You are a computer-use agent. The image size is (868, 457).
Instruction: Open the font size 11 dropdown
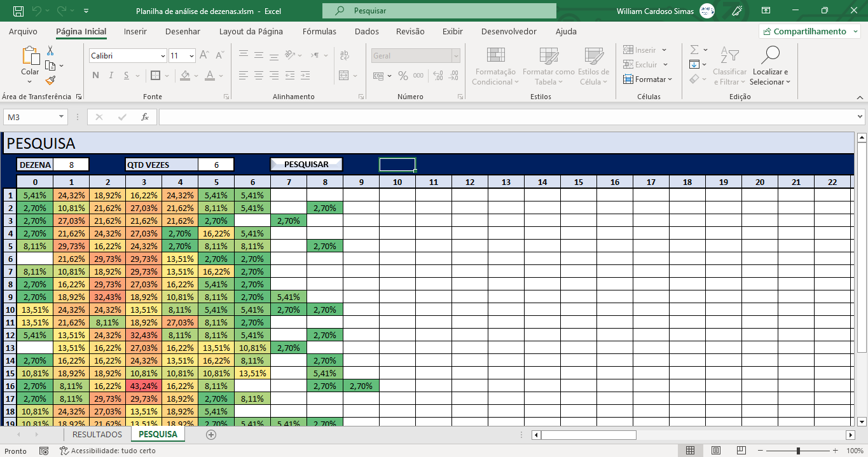point(191,56)
